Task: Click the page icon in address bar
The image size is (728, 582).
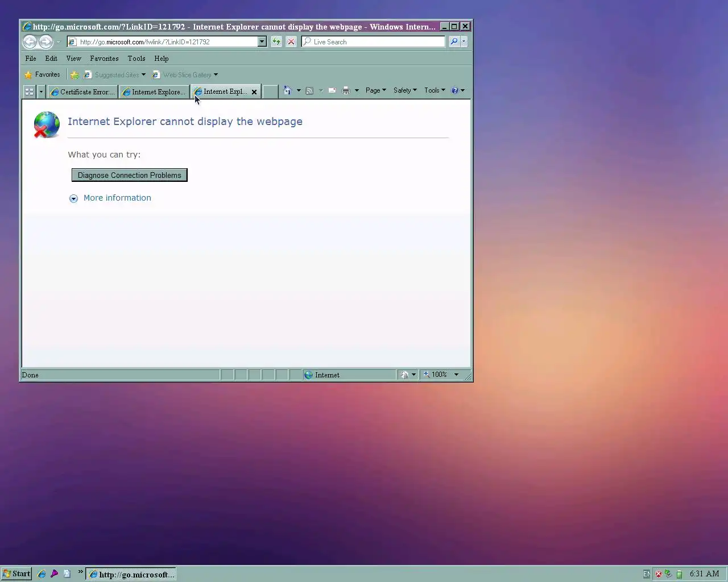Action: [x=72, y=41]
